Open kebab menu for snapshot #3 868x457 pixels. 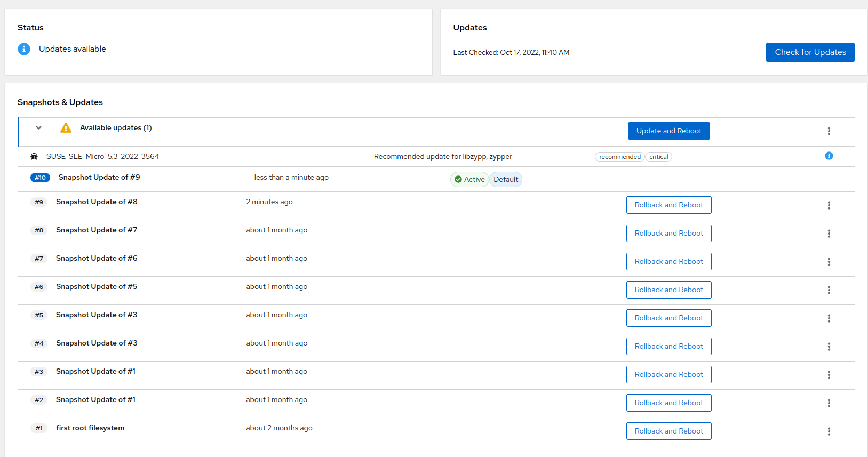[829, 375]
